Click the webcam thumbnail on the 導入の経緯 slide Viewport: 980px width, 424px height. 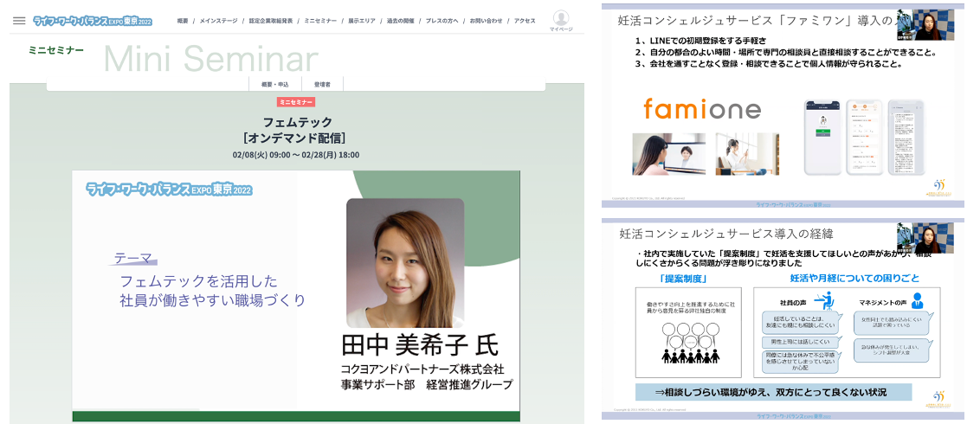tap(925, 238)
